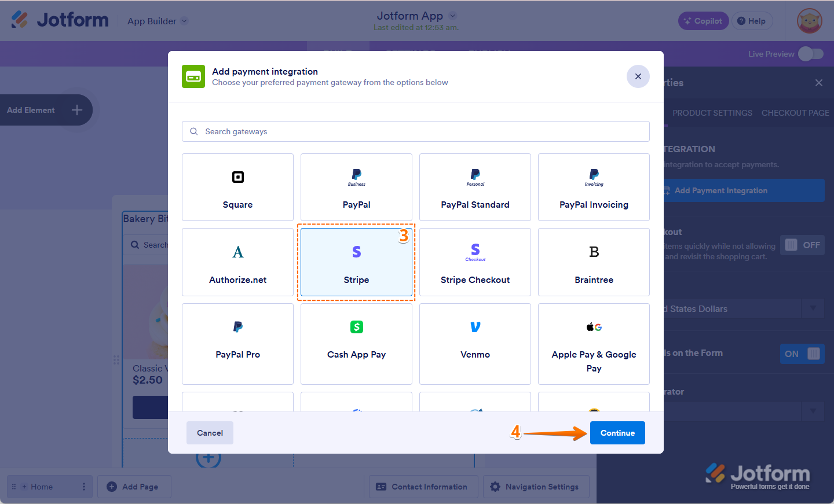Switch to the PRODUCT SETTINGS tab
The image size is (834, 504).
point(712,113)
